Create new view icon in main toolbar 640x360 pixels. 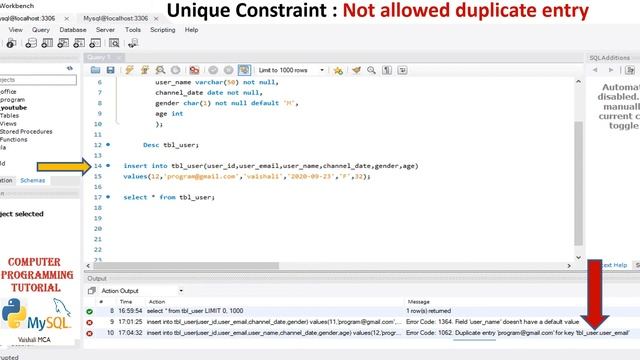pos(63,43)
